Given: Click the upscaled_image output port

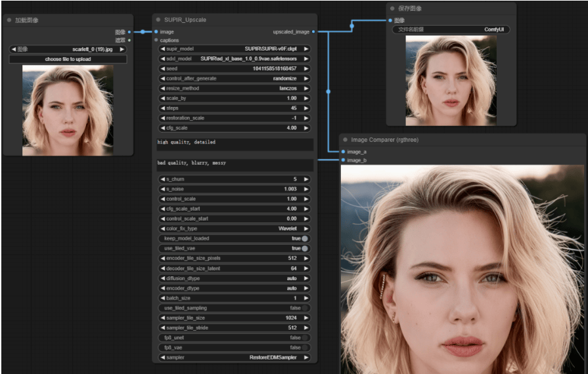Looking at the screenshot, I should click(314, 31).
